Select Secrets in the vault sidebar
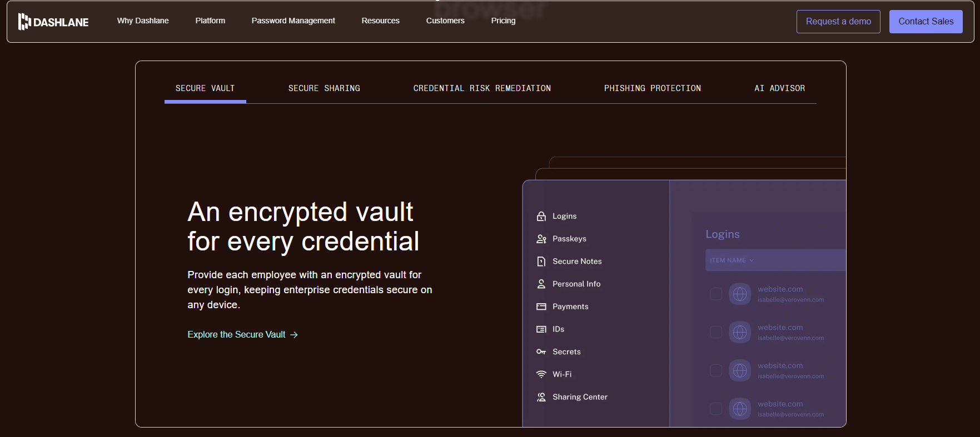This screenshot has width=980, height=437. pos(566,352)
